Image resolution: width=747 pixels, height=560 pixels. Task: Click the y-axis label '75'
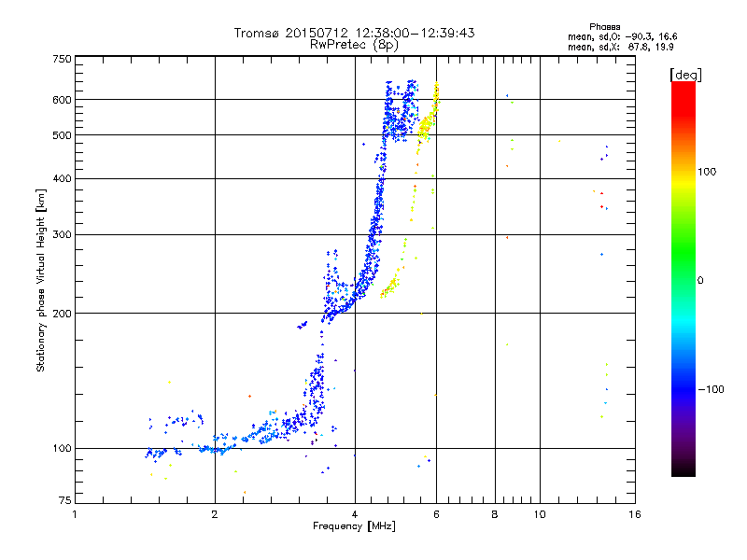click(x=65, y=500)
